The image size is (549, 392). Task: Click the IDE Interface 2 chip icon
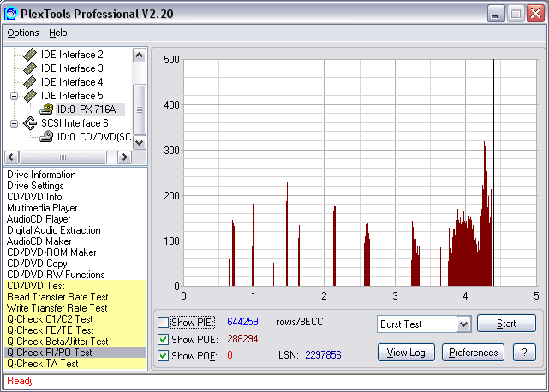click(30, 55)
